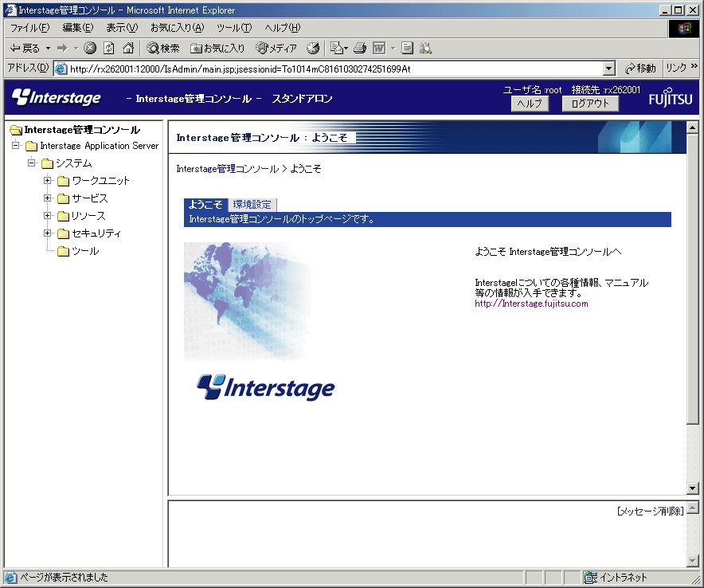Expand the ワークユニット tree node
The image size is (704, 588).
(x=47, y=180)
